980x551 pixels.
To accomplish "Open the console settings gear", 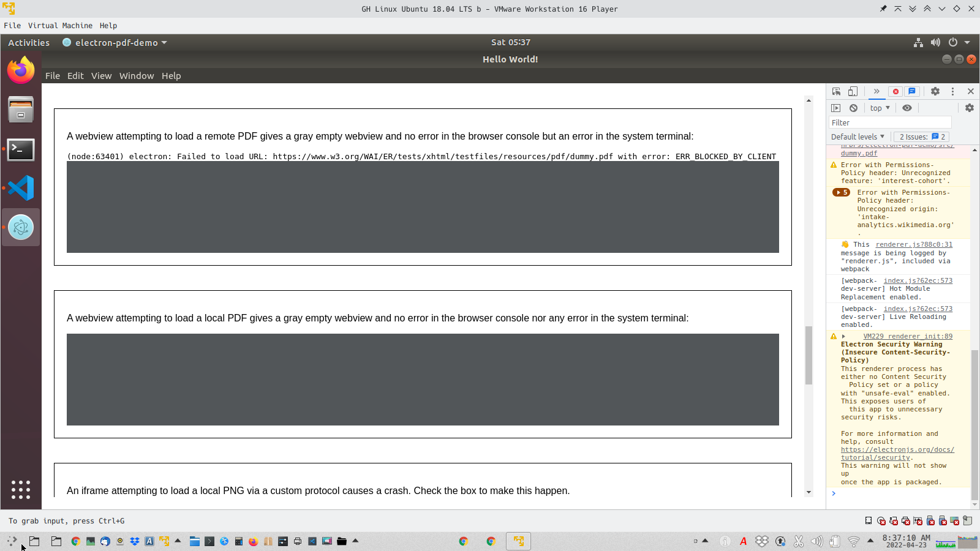I will pyautogui.click(x=970, y=108).
